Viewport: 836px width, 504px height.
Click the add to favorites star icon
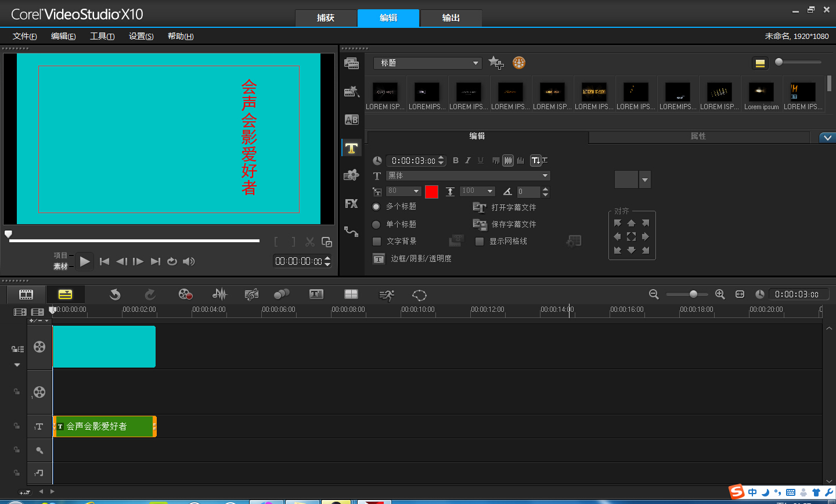pyautogui.click(x=496, y=63)
